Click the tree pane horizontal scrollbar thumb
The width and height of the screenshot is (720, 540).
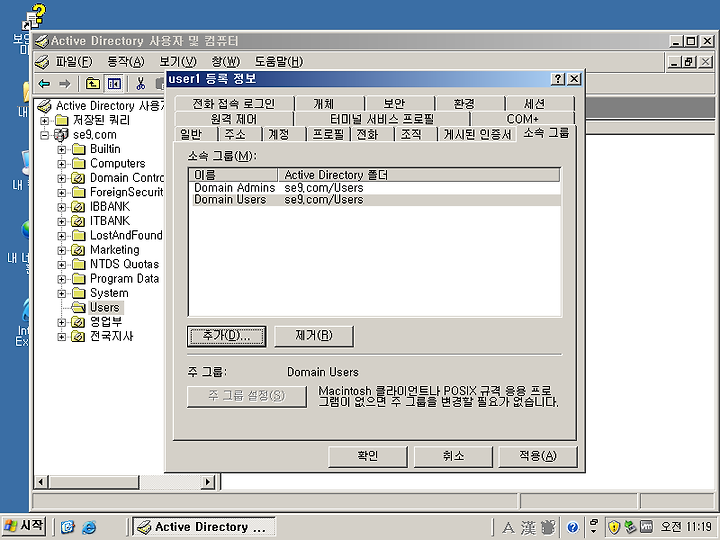[x=93, y=482]
